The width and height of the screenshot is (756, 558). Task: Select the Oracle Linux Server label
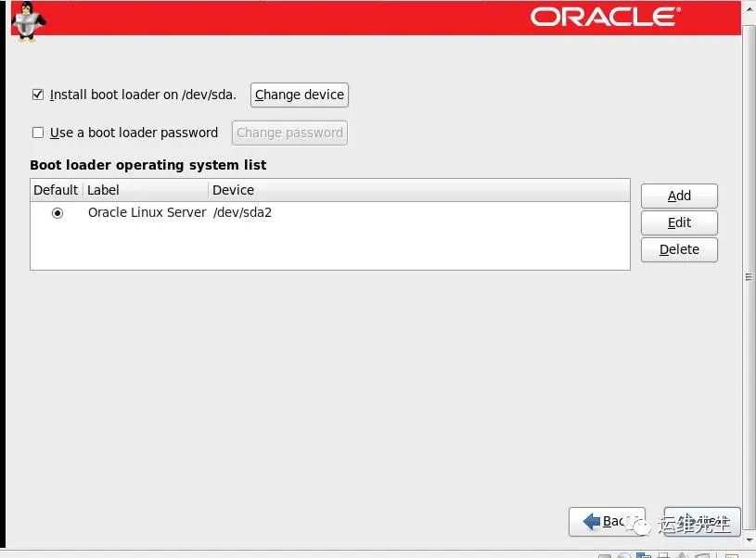147,212
